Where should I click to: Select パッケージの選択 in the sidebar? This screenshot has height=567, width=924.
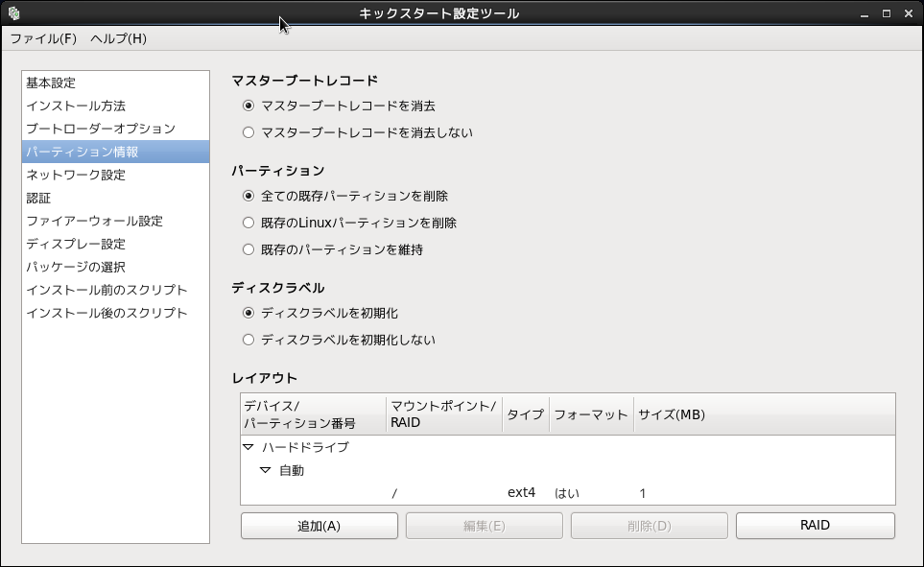pyautogui.click(x=76, y=267)
